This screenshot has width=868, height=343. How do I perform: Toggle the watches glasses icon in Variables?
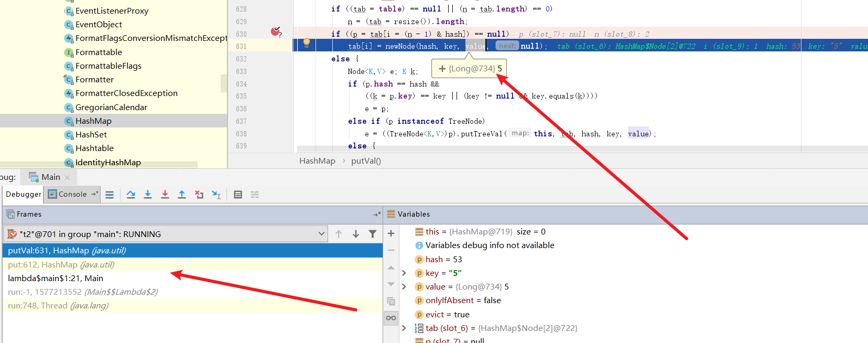point(391,318)
